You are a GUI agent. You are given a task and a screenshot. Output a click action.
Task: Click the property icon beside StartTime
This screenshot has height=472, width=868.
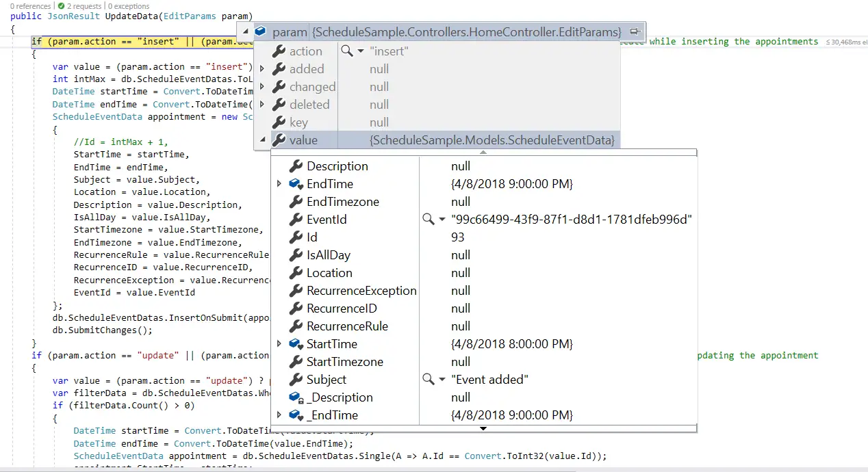296,344
